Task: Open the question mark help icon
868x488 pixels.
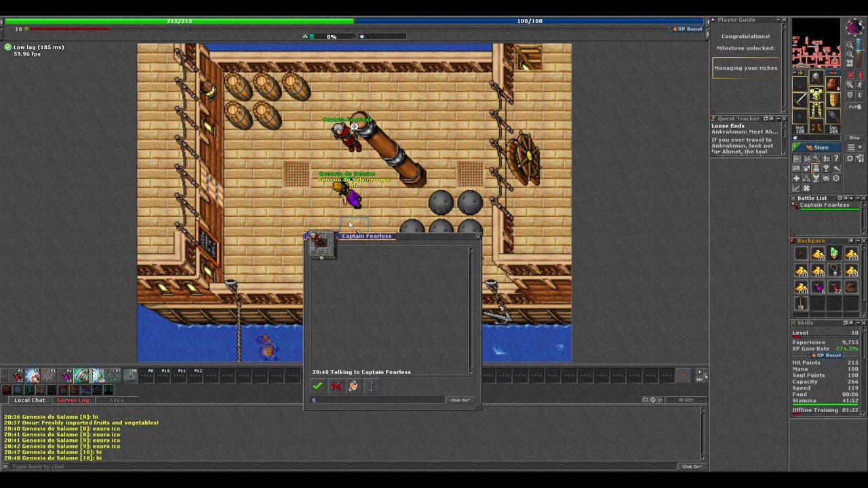Action: tap(836, 158)
